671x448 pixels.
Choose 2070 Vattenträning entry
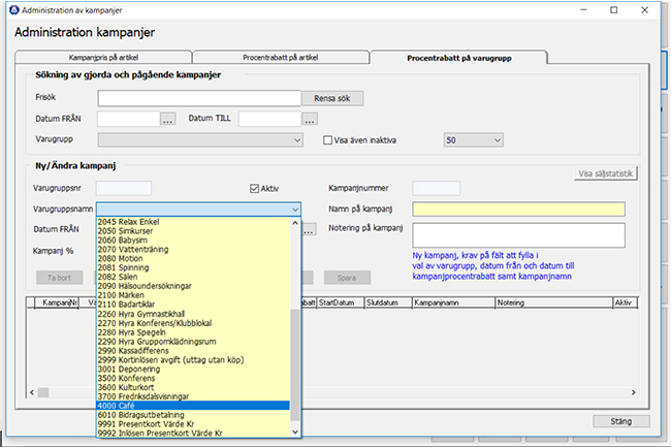pos(193,249)
